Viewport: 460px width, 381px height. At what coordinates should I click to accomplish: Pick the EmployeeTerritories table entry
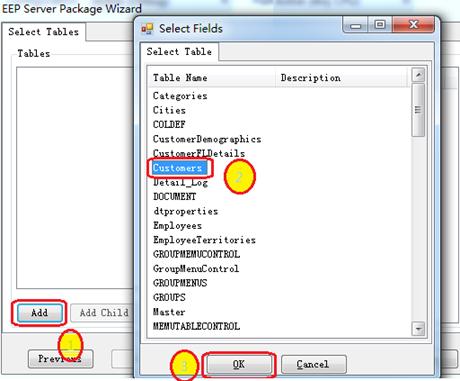coord(204,240)
